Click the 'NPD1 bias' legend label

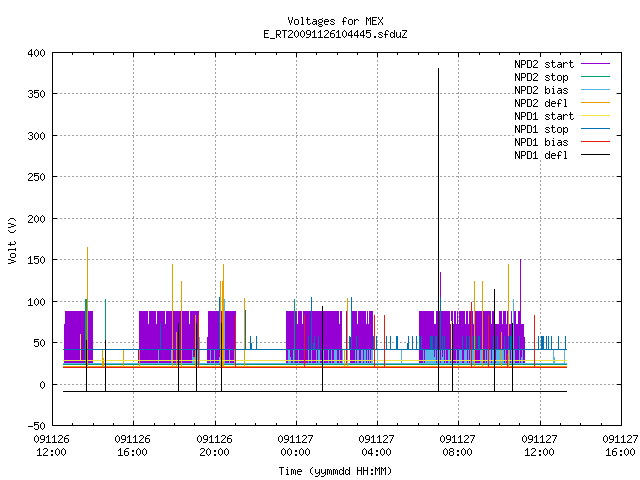tap(541, 142)
